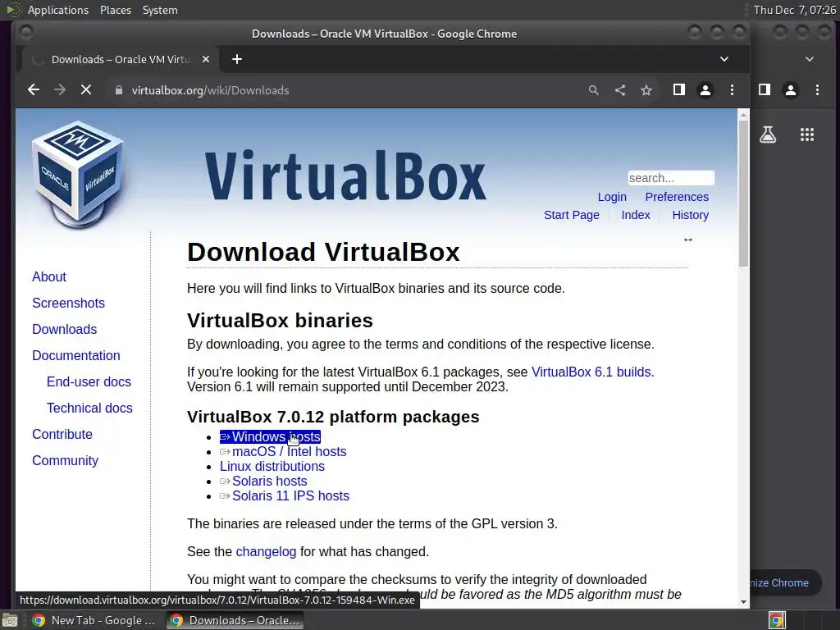Switch to New Tab - Google taskbar window
Viewport: 840px width, 630px height.
pos(94,620)
